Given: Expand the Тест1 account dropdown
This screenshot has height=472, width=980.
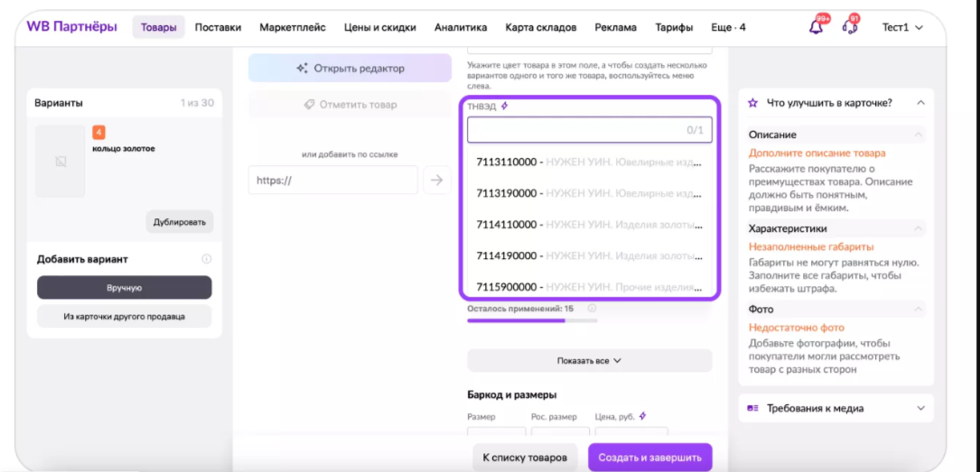Looking at the screenshot, I should click(902, 28).
